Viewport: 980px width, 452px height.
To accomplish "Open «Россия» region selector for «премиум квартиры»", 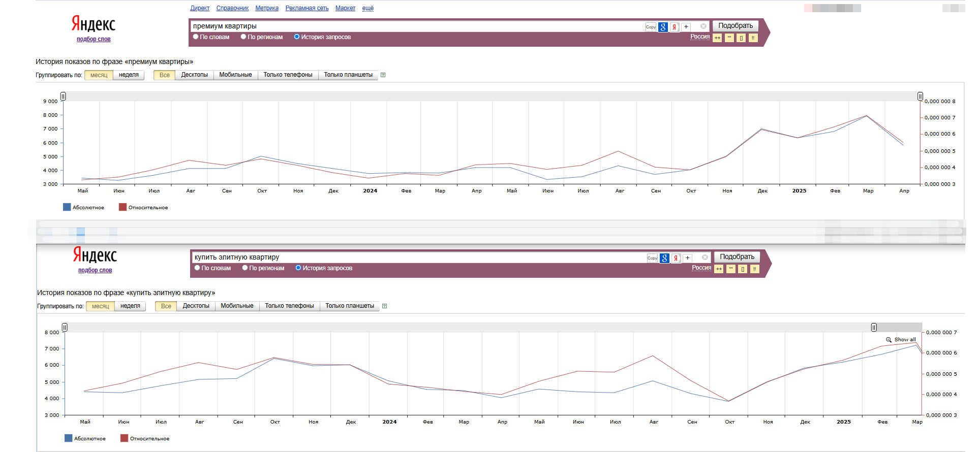I will [x=699, y=37].
